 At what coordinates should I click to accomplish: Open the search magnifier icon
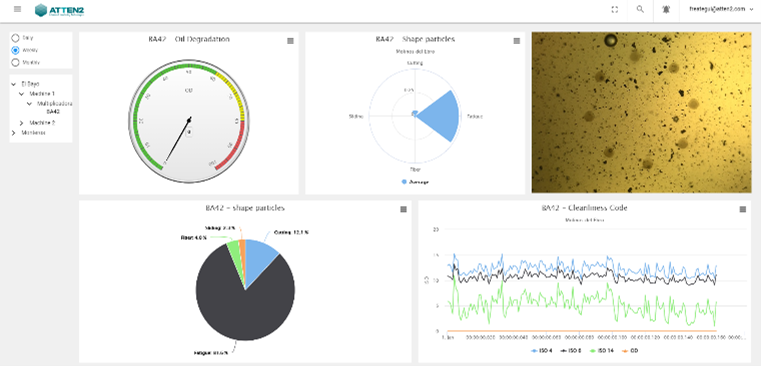click(640, 9)
